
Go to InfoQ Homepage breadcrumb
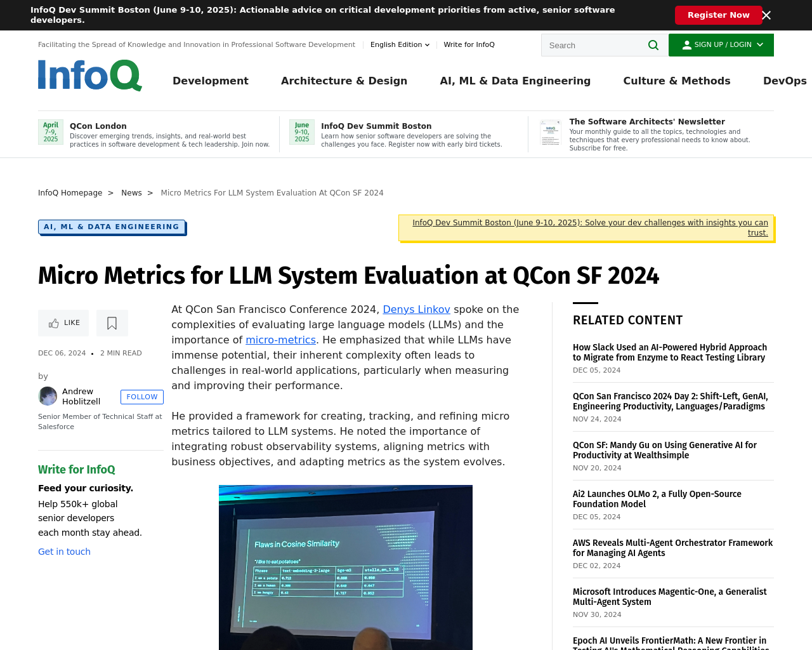pyautogui.click(x=70, y=193)
